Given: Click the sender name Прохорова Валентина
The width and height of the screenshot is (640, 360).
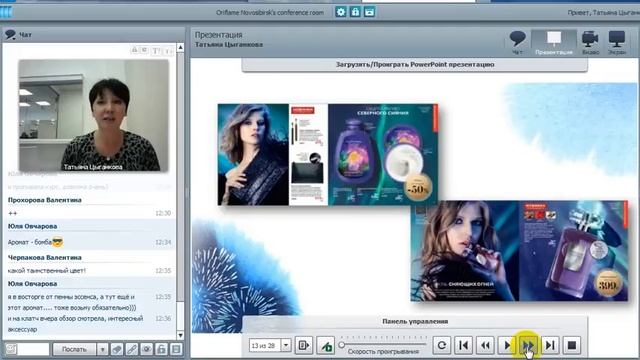Looking at the screenshot, I should (x=44, y=200).
